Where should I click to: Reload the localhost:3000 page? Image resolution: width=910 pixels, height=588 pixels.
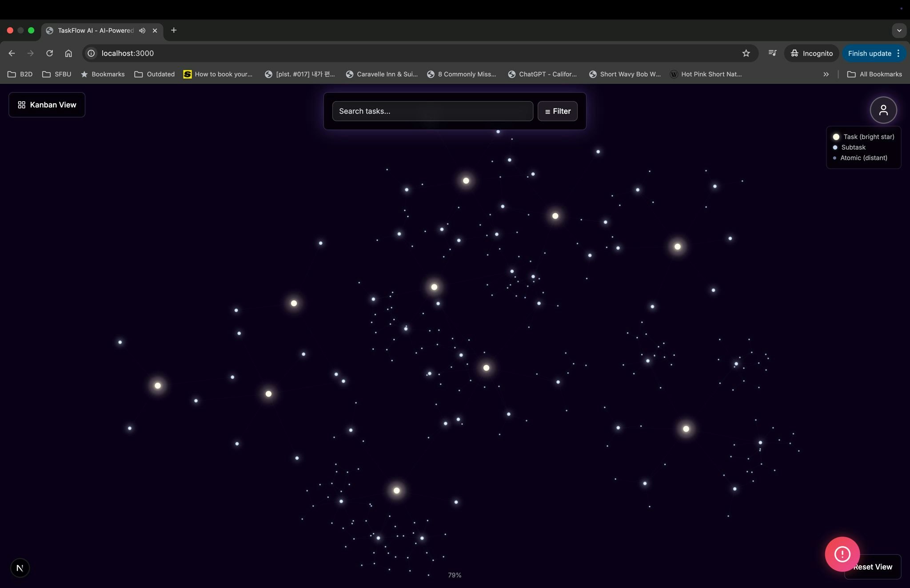click(50, 53)
